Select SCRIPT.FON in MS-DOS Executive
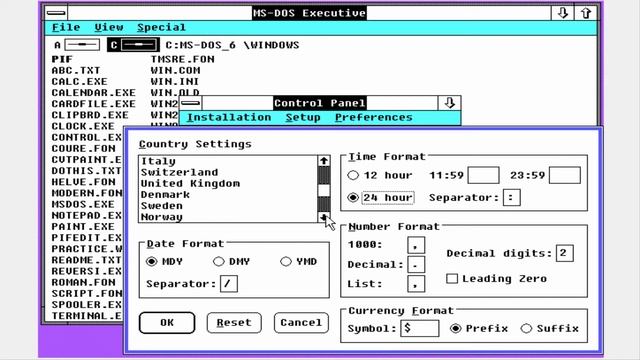The width and height of the screenshot is (640, 360). pyautogui.click(x=87, y=293)
